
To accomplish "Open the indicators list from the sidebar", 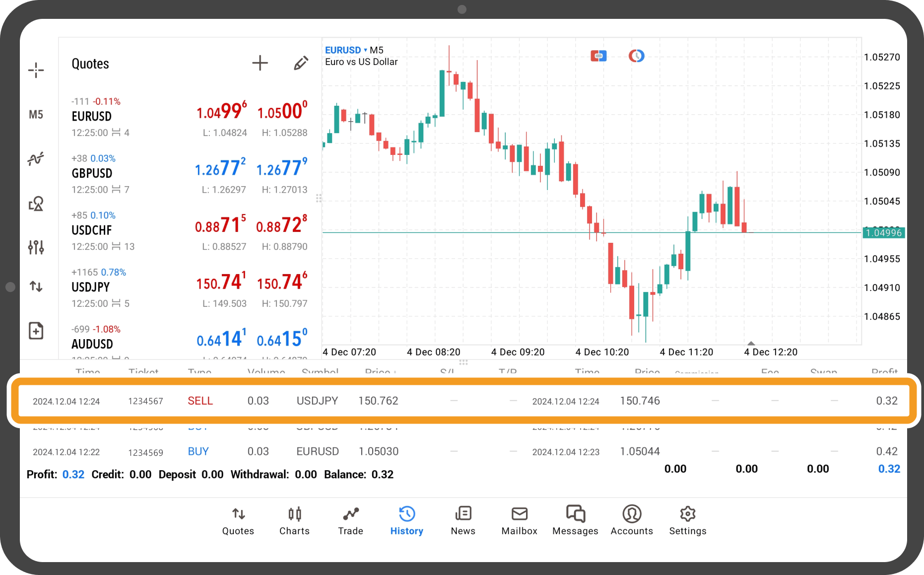I will 36,158.
